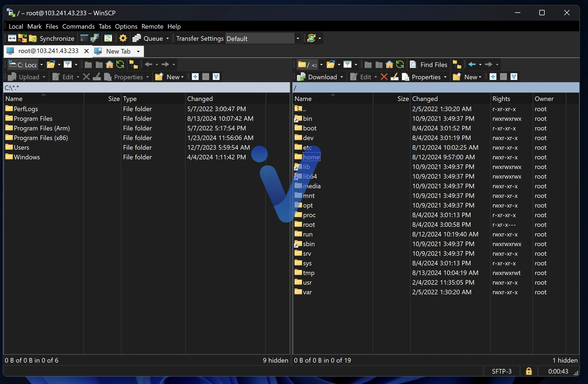Viewport: 588px width, 384px height.
Task: Select the tmp directory entry
Action: 308,272
